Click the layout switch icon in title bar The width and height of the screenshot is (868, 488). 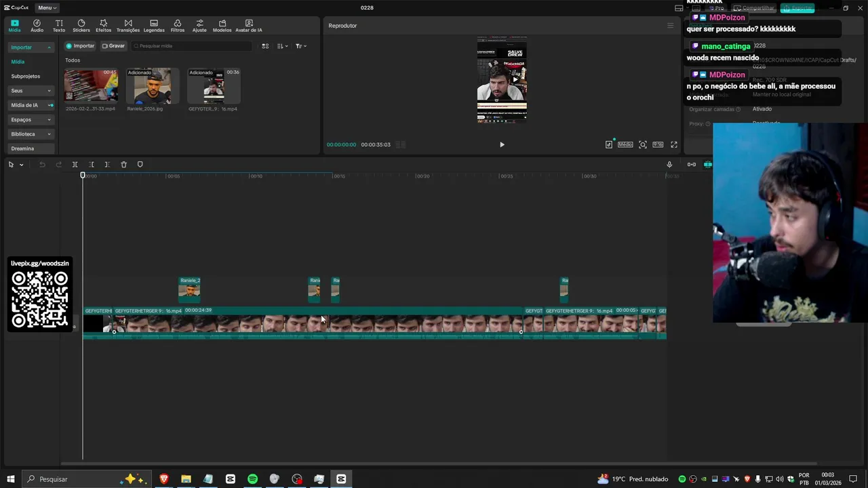click(679, 8)
